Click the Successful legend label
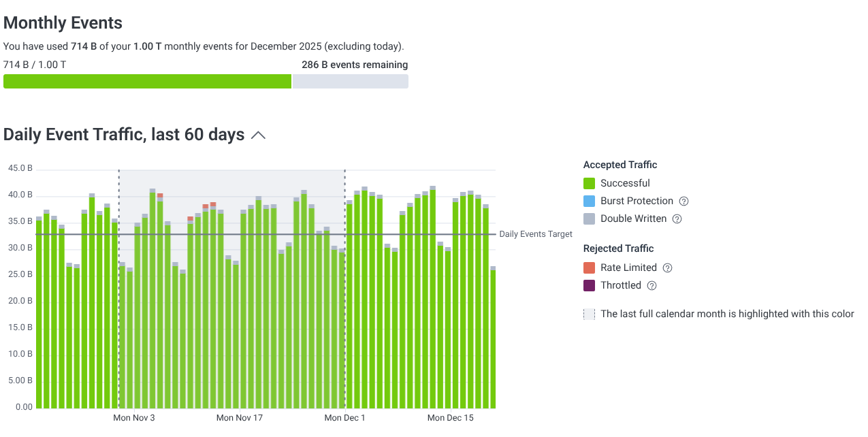Screen dimensions: 868x437 625,184
